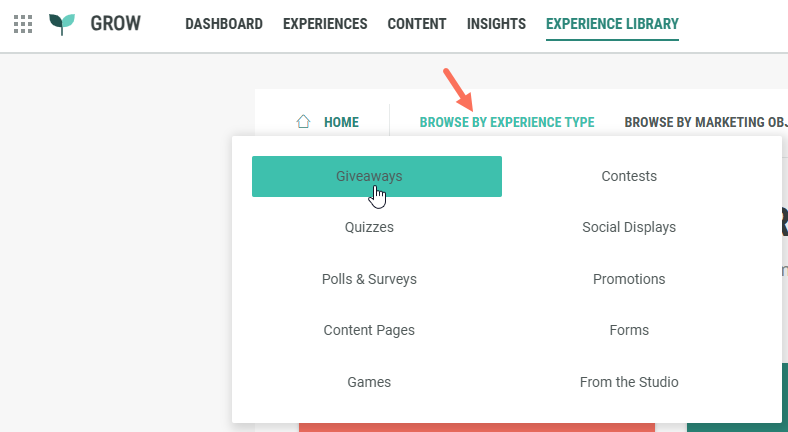Pick Quizzes in the menu

[x=369, y=227]
